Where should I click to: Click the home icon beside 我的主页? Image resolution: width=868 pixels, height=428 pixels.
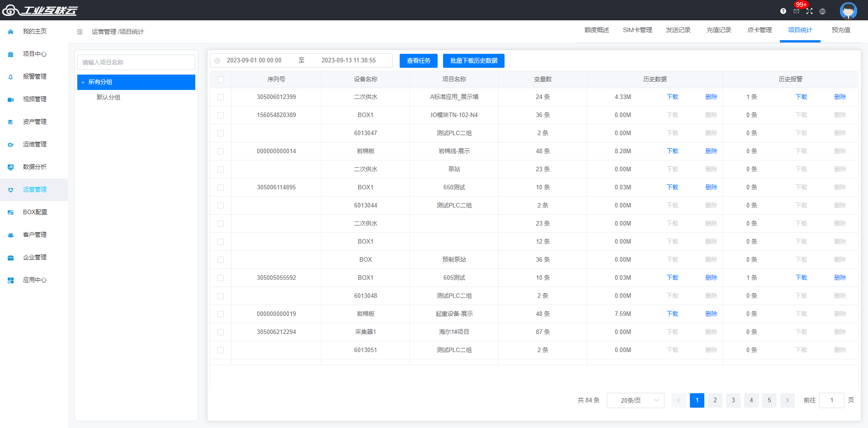pos(11,32)
